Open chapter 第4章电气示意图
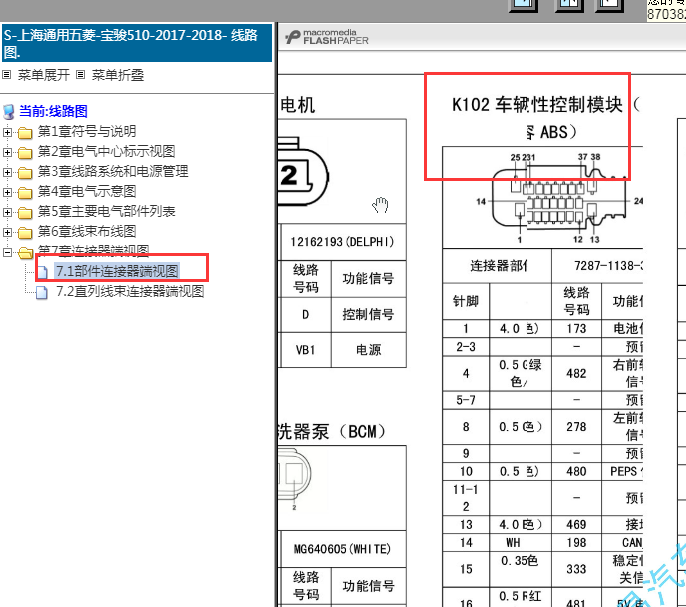The image size is (686, 607). coord(87,192)
